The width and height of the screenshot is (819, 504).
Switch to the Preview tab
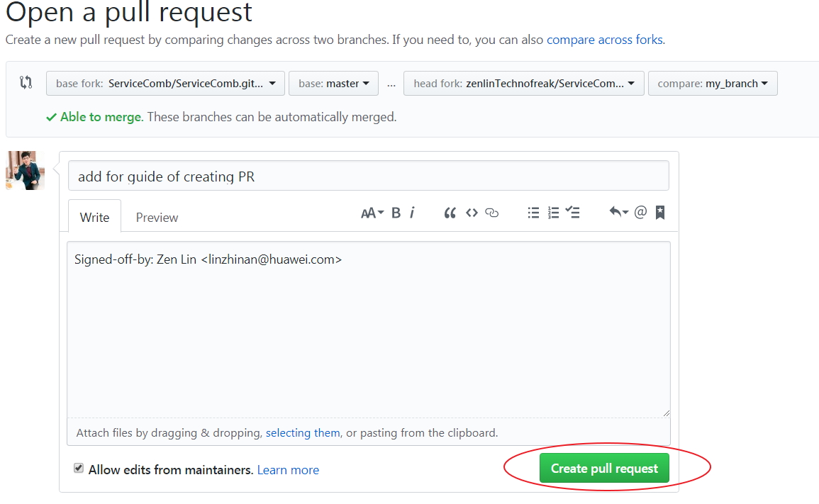(157, 218)
